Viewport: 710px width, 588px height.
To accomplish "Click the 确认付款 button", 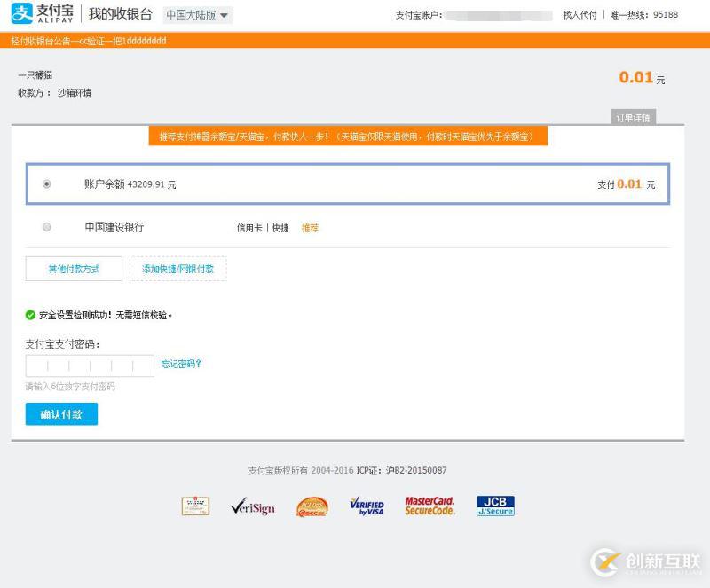I will click(61, 413).
